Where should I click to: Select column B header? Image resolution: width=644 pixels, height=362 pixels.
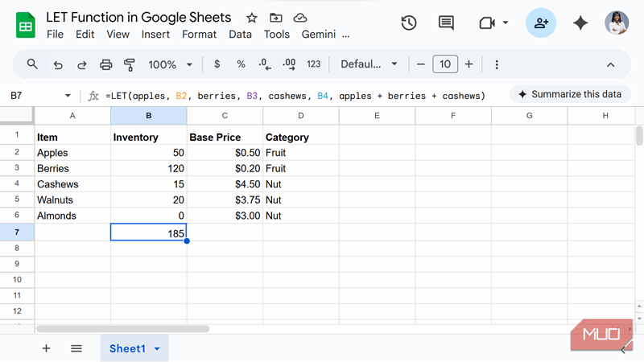pyautogui.click(x=149, y=116)
